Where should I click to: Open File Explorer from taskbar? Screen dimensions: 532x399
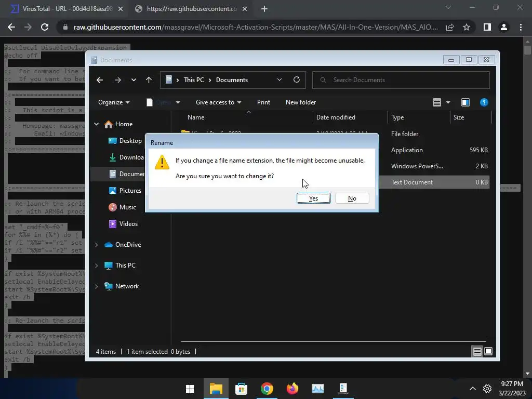[x=216, y=389]
